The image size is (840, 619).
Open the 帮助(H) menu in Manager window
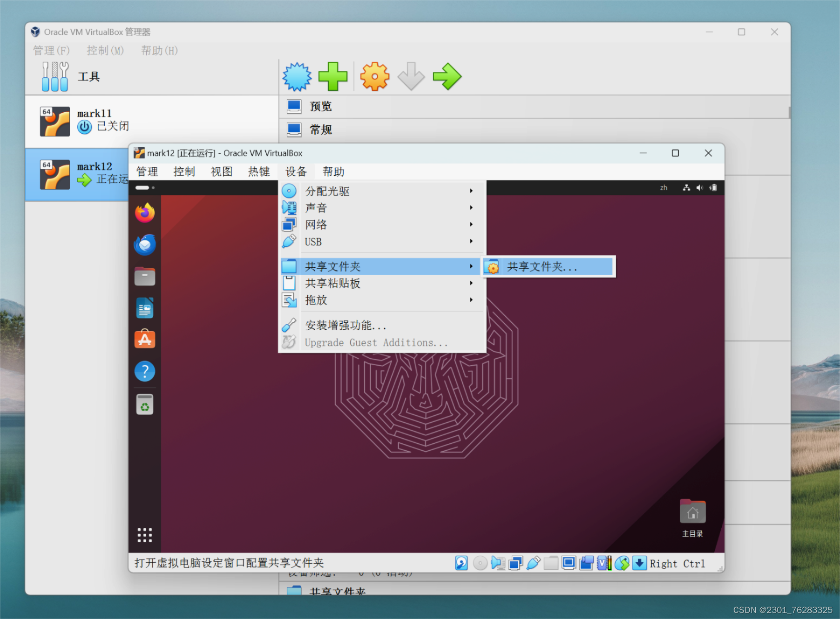[x=159, y=50]
